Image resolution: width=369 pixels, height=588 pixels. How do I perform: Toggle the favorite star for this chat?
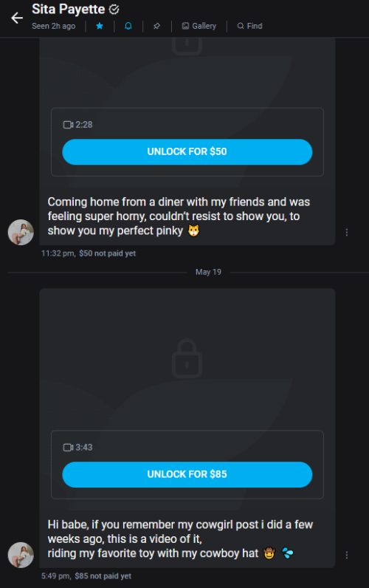click(x=100, y=26)
